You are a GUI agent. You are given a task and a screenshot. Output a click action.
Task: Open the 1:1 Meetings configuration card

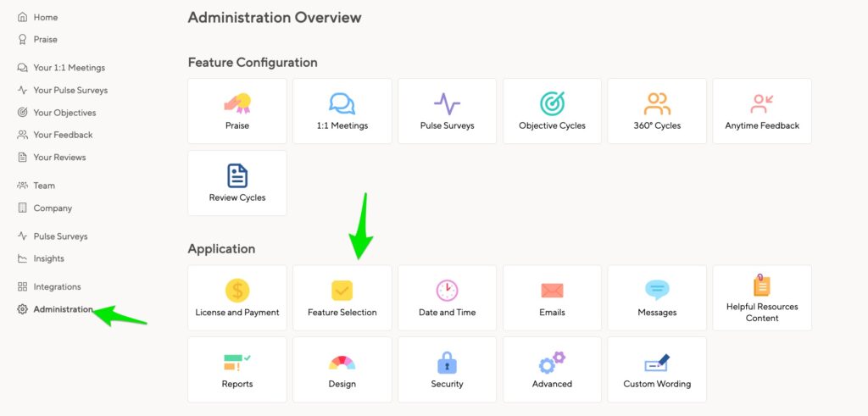pos(342,111)
